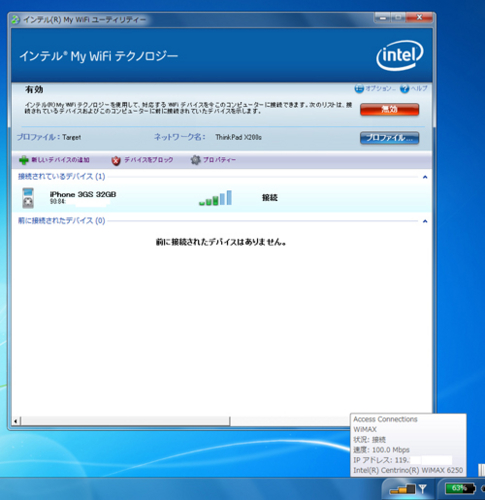The width and height of the screenshot is (485, 500).
Task: Click the signal strength bars for iPhone
Action: click(215, 198)
